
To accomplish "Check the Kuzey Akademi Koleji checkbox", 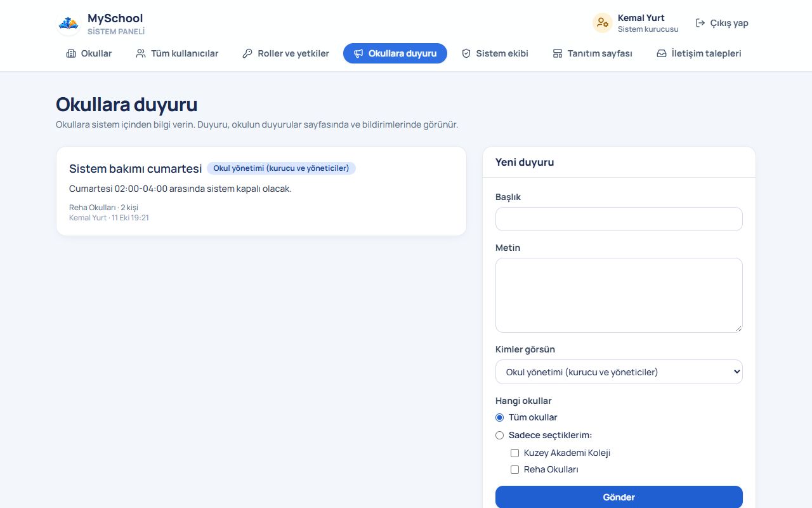I will [x=515, y=453].
